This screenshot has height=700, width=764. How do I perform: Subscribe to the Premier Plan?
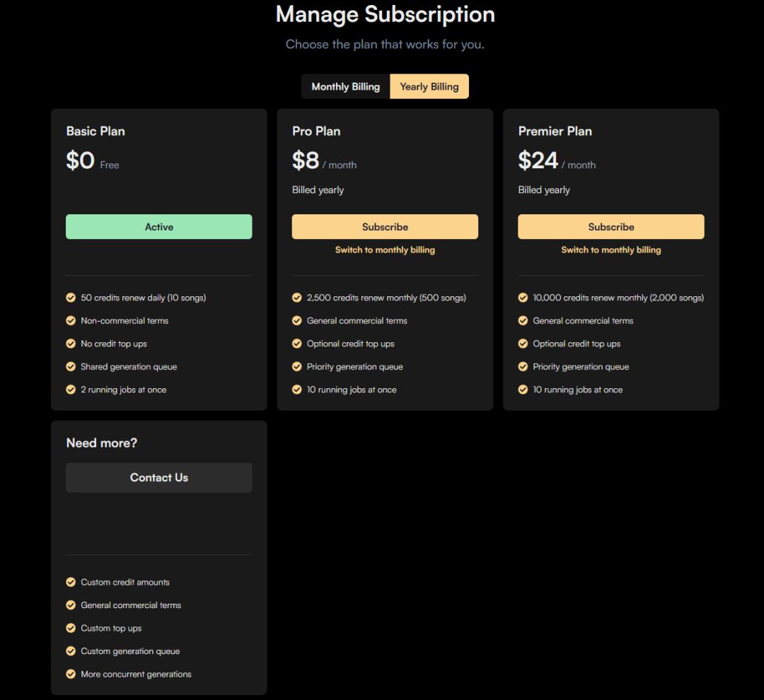pyautogui.click(x=610, y=227)
